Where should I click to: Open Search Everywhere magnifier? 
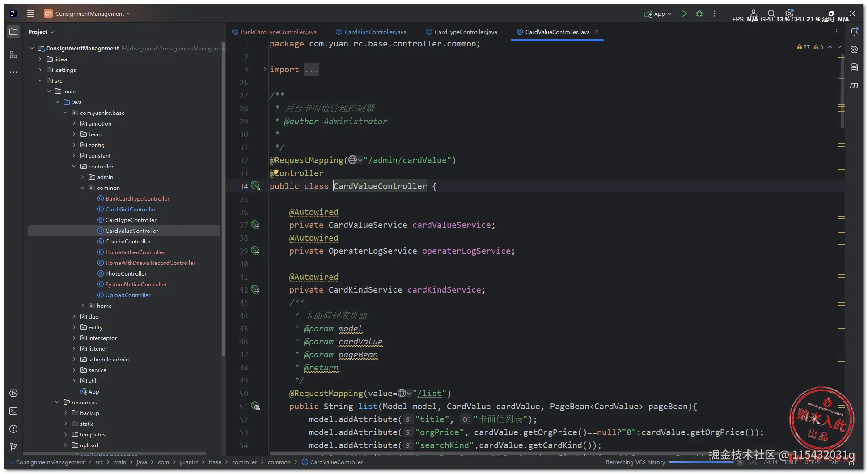click(x=771, y=14)
